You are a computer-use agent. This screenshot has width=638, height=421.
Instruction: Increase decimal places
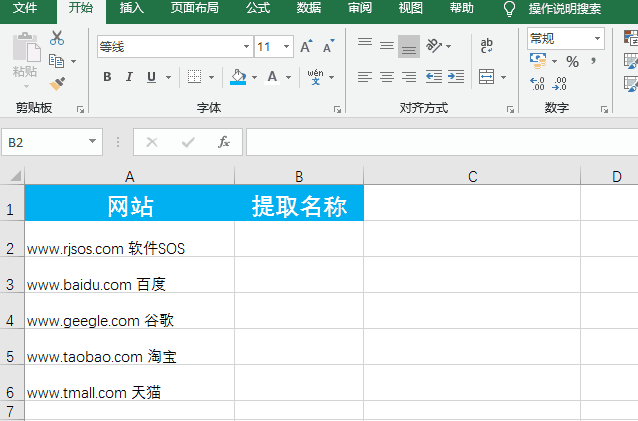537,84
